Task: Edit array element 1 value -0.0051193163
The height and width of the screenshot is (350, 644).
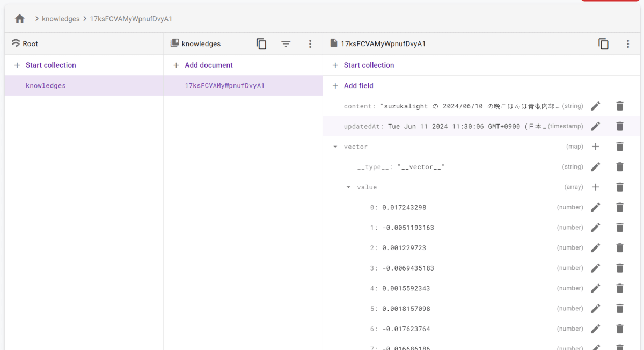Action: (x=595, y=228)
